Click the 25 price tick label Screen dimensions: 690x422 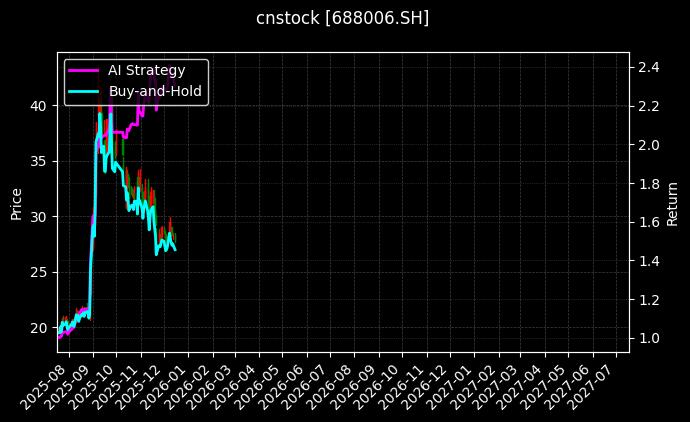click(x=40, y=272)
